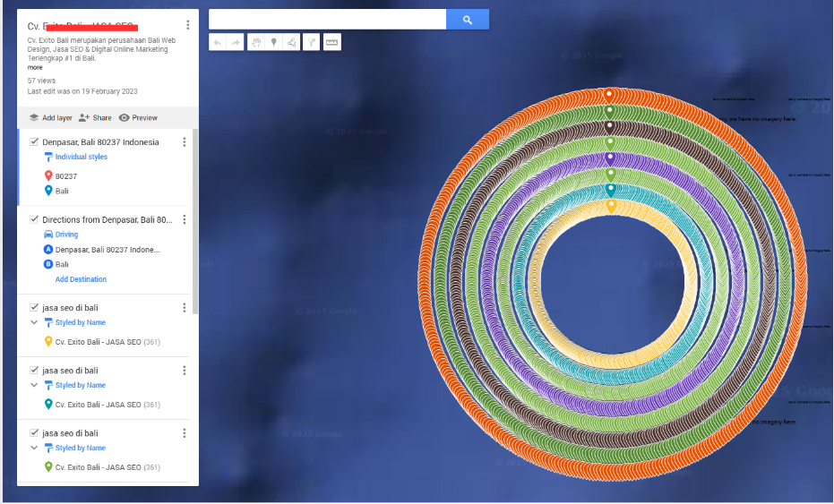Image resolution: width=834 pixels, height=504 pixels.
Task: Click the undo arrow in map toolbar
Action: [x=217, y=42]
